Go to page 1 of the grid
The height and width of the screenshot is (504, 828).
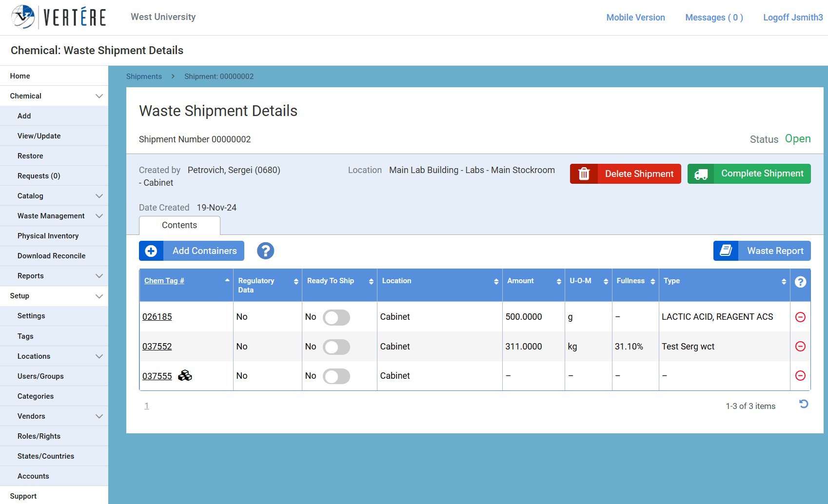pos(146,406)
